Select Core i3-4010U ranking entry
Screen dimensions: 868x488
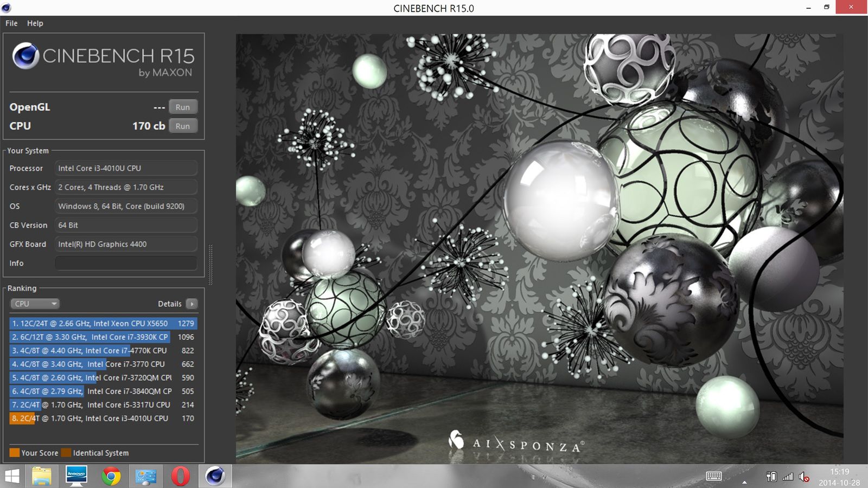pyautogui.click(x=103, y=418)
